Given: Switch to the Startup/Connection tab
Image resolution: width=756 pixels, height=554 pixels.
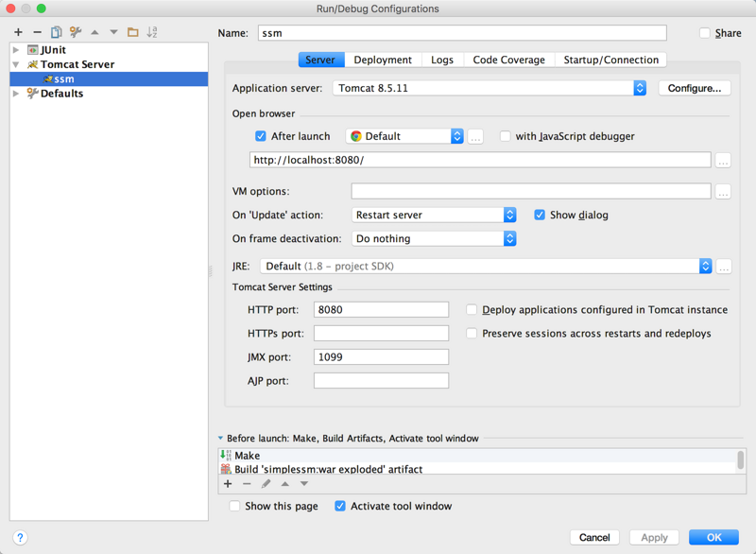Looking at the screenshot, I should [610, 60].
